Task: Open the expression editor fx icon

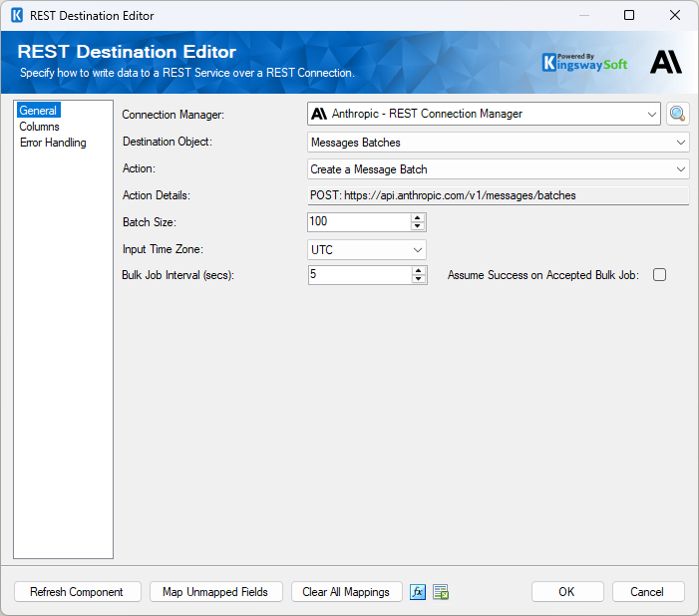Action: point(418,592)
